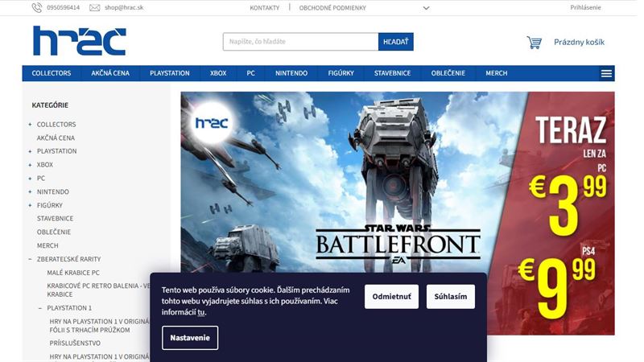The width and height of the screenshot is (644, 362).
Task: Open PLAYSTATION in navigation bar
Action: 170,73
